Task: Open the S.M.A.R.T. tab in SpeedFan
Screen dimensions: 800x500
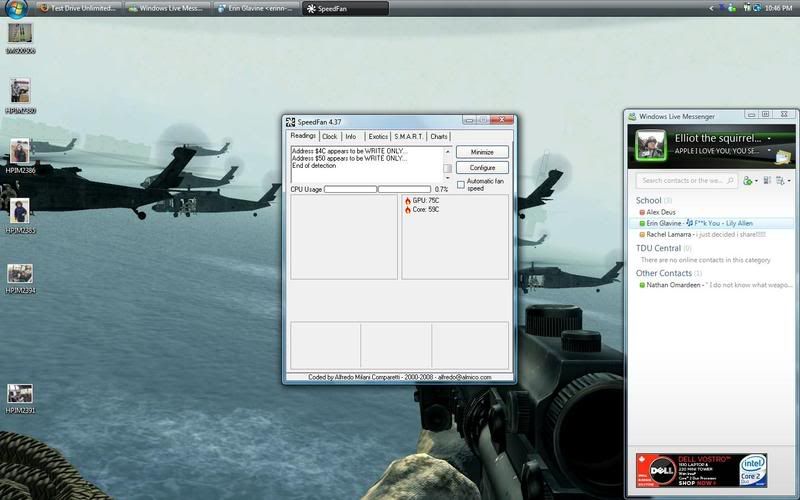Action: point(408,136)
